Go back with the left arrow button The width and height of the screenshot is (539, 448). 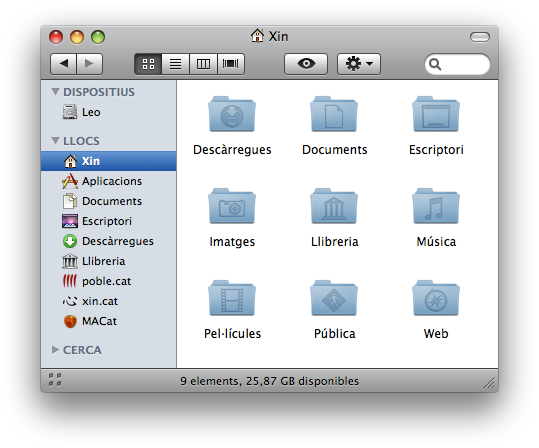(x=64, y=64)
